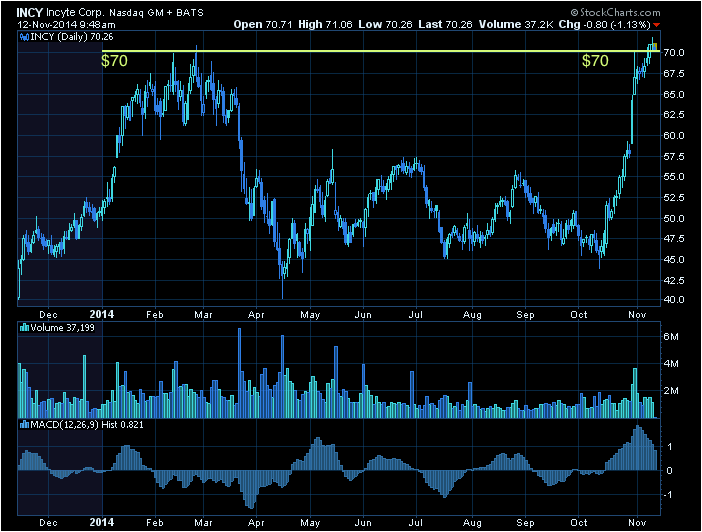Image resolution: width=702 pixels, height=532 pixels.
Task: Click the 62.5 price axis label
Action: point(674,115)
